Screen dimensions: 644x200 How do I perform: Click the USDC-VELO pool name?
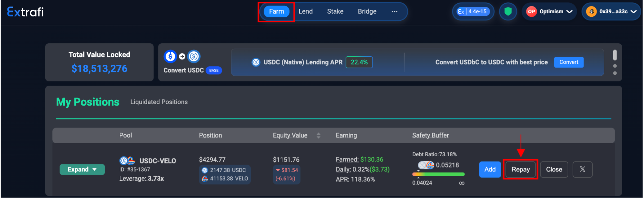158,161
